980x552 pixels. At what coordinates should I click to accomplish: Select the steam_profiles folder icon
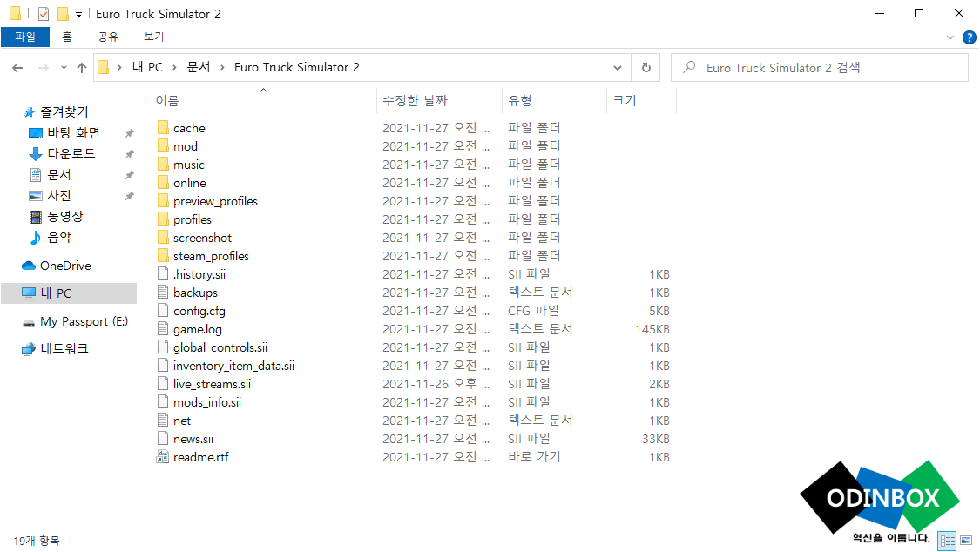coord(163,256)
